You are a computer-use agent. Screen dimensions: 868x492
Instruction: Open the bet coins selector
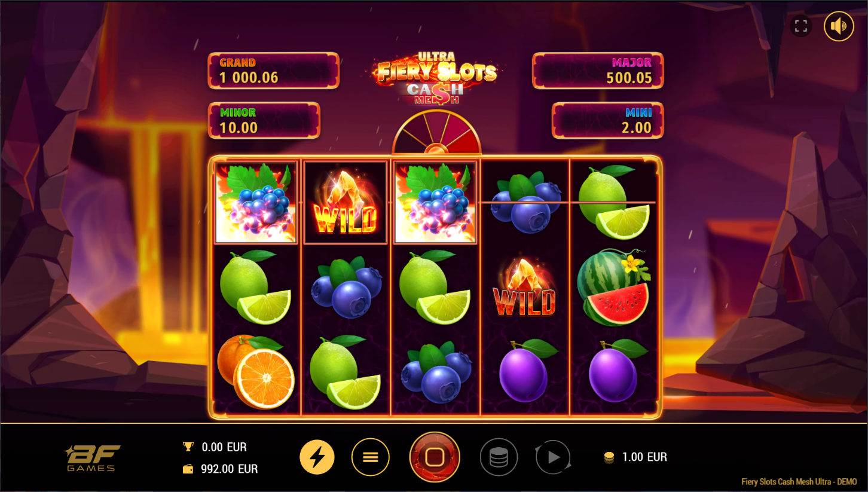499,458
